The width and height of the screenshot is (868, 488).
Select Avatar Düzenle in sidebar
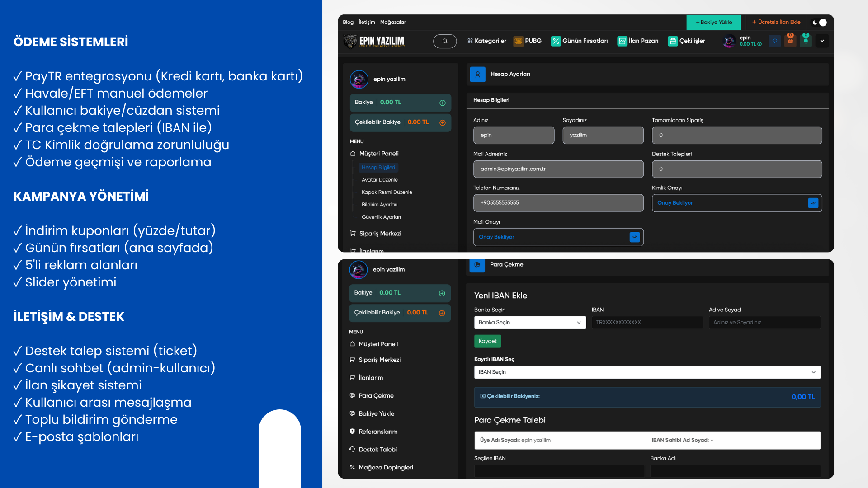[379, 180]
